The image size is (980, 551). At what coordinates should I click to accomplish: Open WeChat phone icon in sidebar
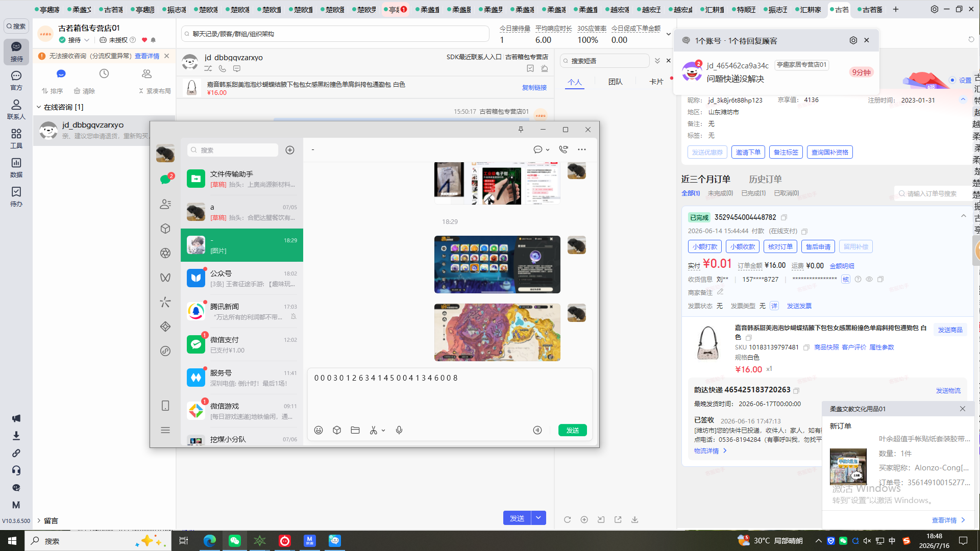(x=165, y=406)
